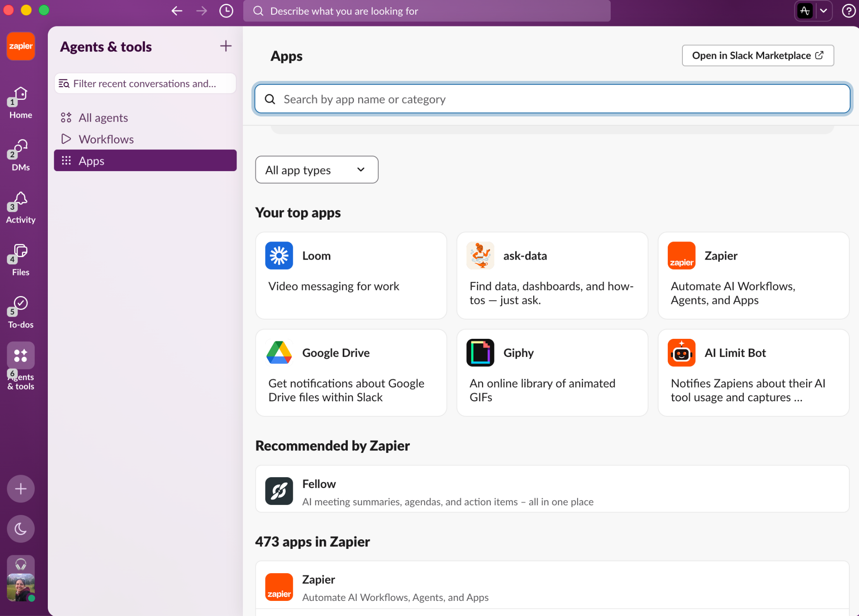Click the filter recent conversations field
The width and height of the screenshot is (859, 616).
pyautogui.click(x=145, y=83)
